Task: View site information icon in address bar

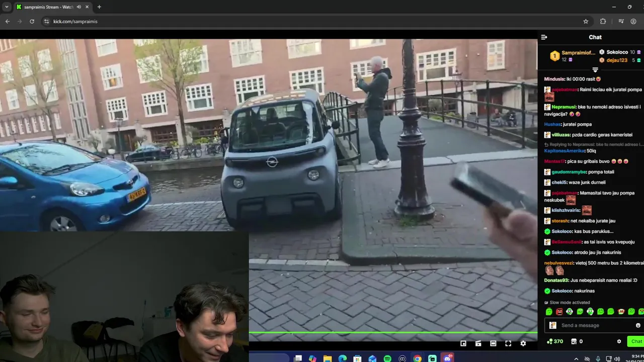Action: [x=46, y=22]
